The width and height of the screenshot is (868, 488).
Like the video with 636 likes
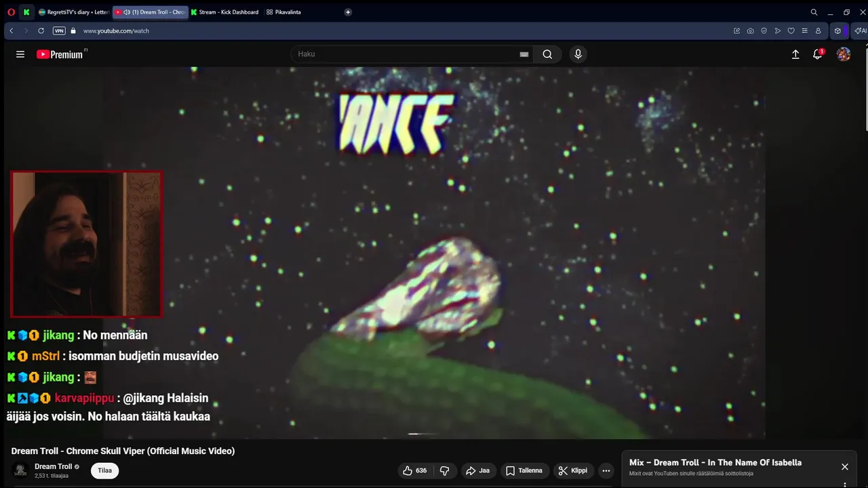pos(414,470)
